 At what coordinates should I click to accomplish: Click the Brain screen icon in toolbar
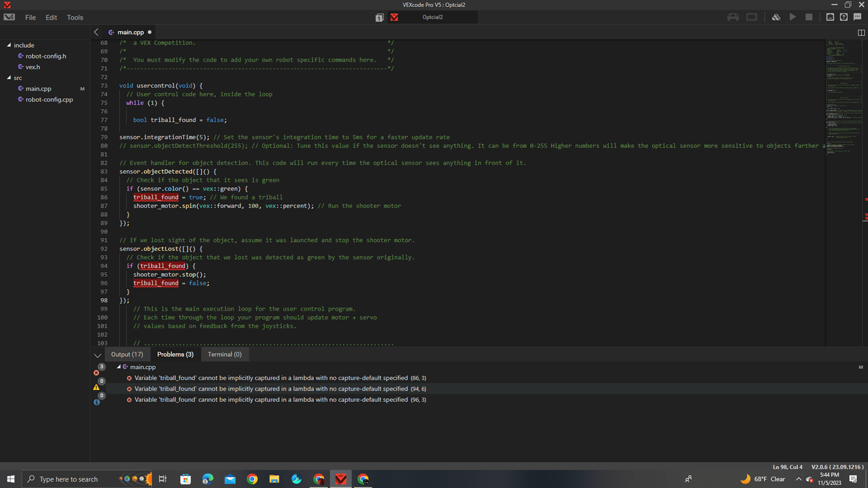(752, 17)
